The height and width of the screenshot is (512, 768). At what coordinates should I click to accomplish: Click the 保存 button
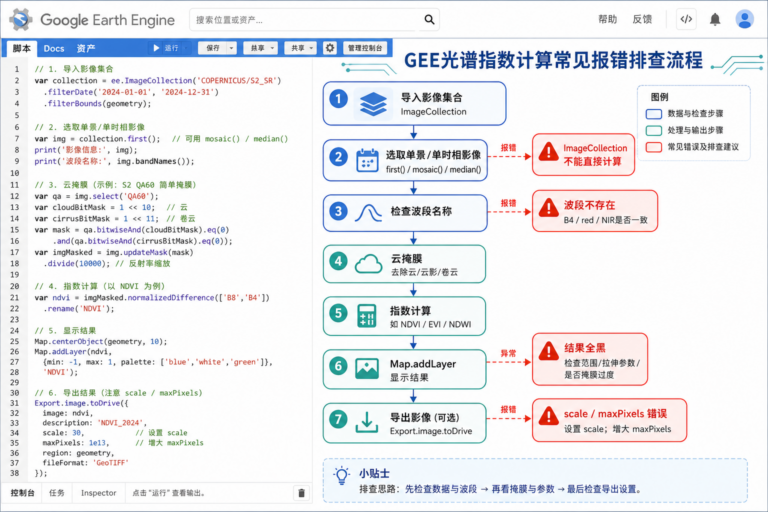[213, 48]
